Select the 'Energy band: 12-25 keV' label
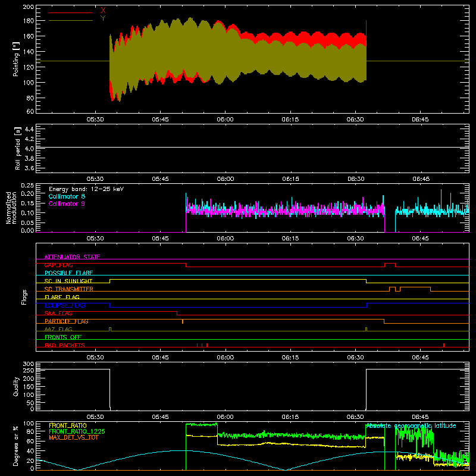The height and width of the screenshot is (476, 476). pyautogui.click(x=86, y=189)
